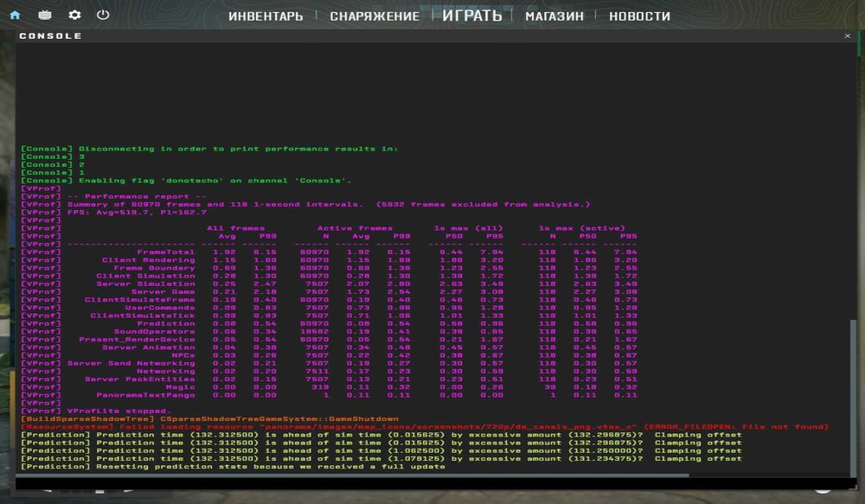Select the BuildSparseShadowTree GameShutdown line
Image resolution: width=865 pixels, height=504 pixels.
pyautogui.click(x=209, y=418)
